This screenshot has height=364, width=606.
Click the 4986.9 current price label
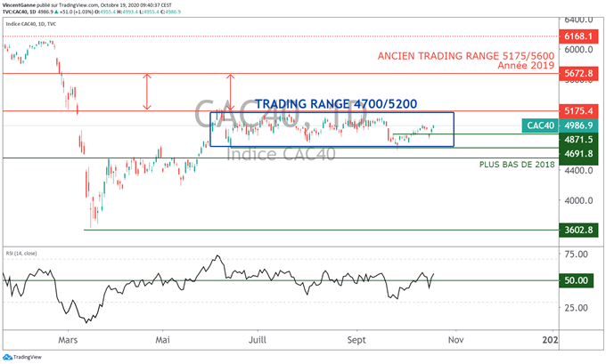pos(578,125)
